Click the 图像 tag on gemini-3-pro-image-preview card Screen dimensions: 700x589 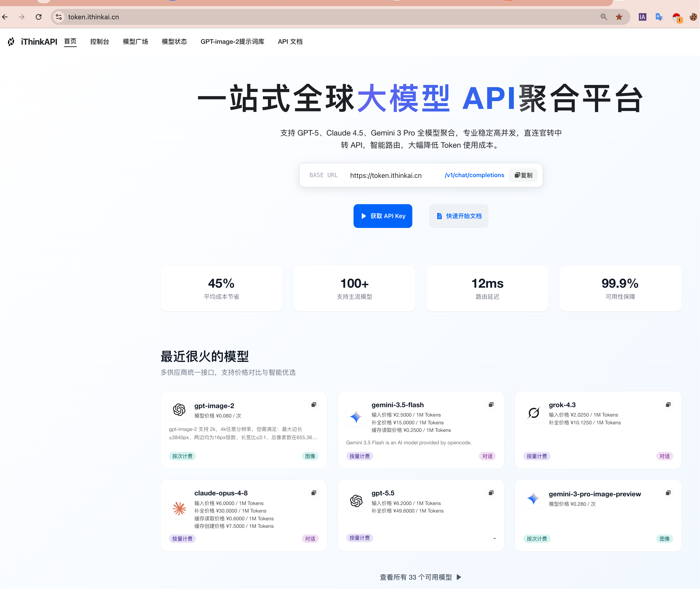665,539
